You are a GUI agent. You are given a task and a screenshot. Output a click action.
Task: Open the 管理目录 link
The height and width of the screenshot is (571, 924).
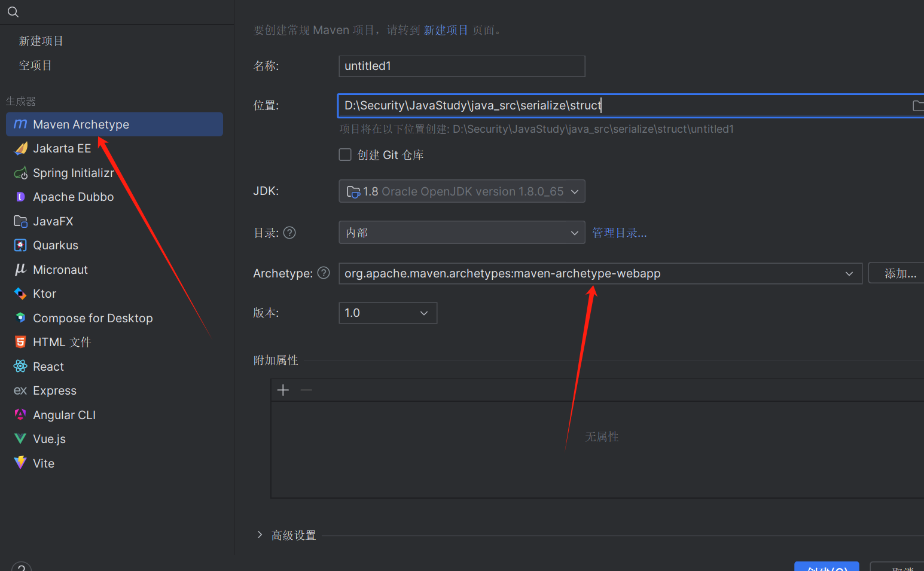620,233
